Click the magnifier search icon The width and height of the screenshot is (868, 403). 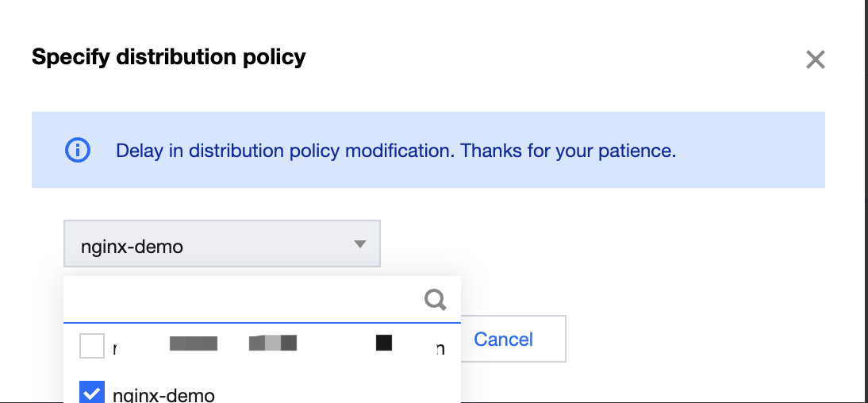click(x=435, y=299)
